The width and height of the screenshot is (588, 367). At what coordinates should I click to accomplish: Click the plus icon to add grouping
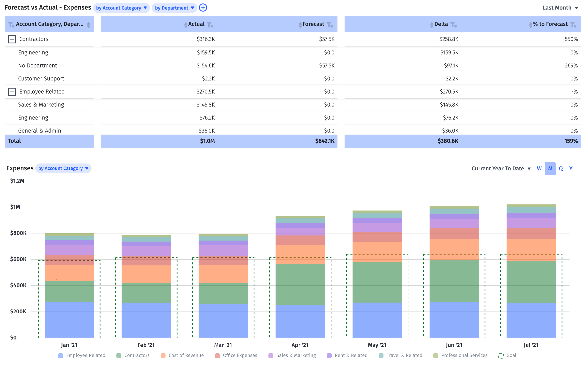203,8
